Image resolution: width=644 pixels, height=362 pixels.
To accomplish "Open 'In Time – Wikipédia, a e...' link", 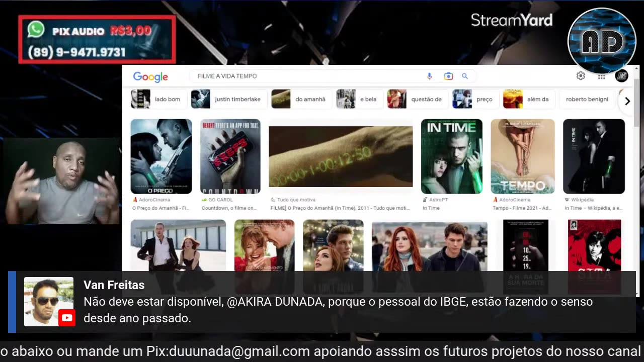I will [x=594, y=208].
